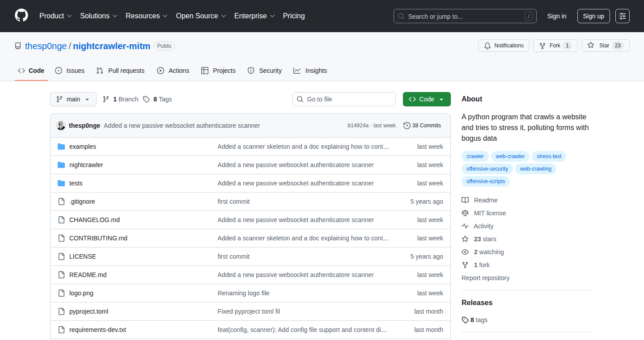Select the Code tab
The image size is (644, 340).
pos(31,71)
